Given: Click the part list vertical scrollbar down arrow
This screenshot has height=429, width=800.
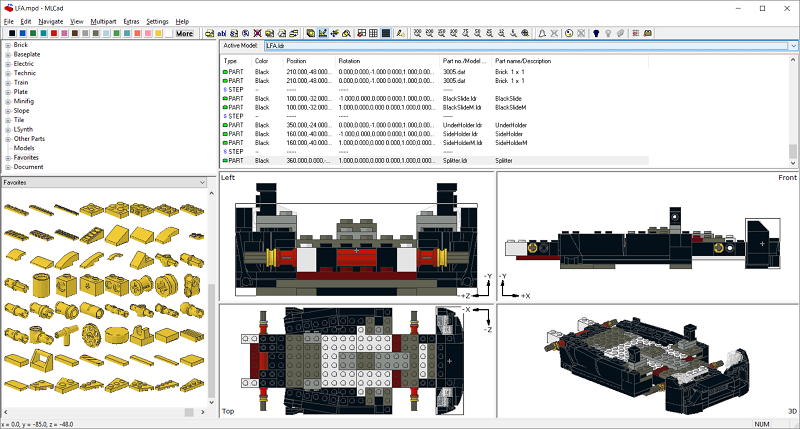Looking at the screenshot, I should pyautogui.click(x=793, y=163).
